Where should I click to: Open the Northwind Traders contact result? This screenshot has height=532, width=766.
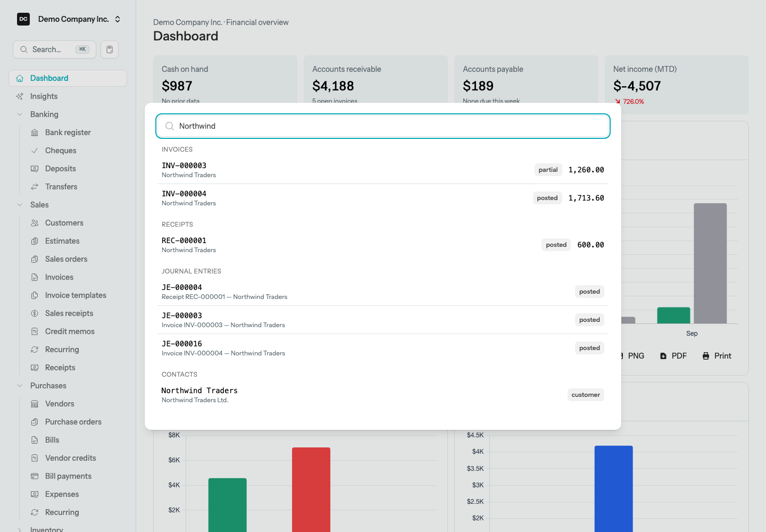click(x=383, y=395)
